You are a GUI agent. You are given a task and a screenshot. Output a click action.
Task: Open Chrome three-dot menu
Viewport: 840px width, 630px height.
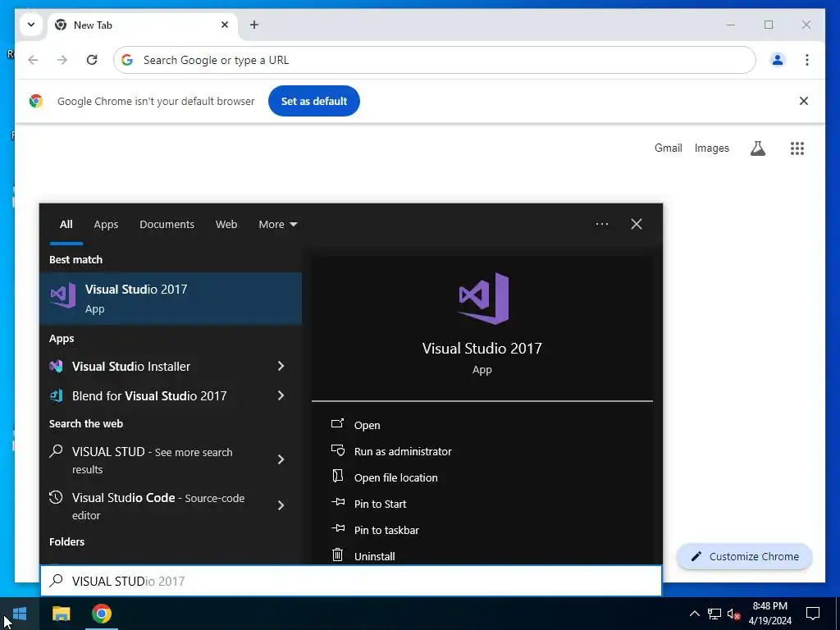807,60
